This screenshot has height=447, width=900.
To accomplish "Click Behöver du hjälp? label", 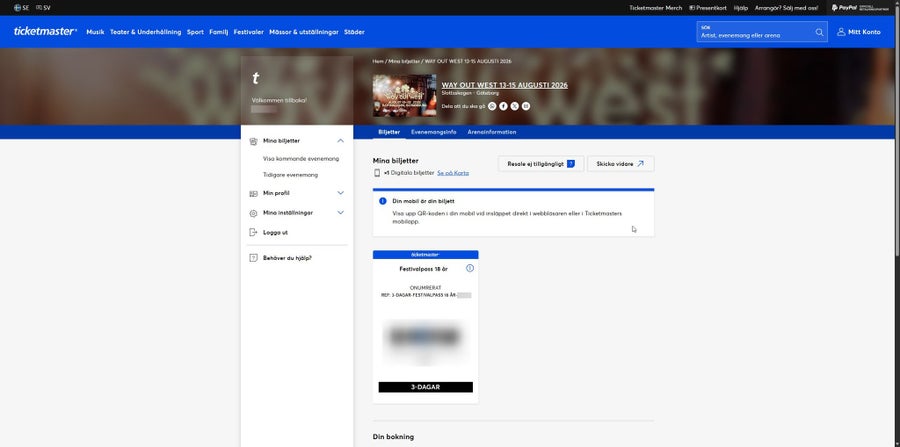I will (288, 258).
